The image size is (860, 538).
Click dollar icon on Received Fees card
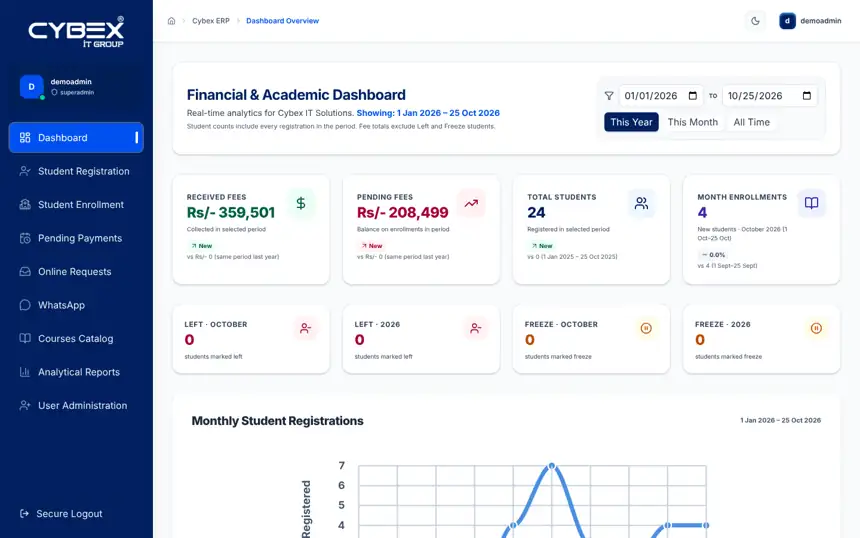[301, 203]
